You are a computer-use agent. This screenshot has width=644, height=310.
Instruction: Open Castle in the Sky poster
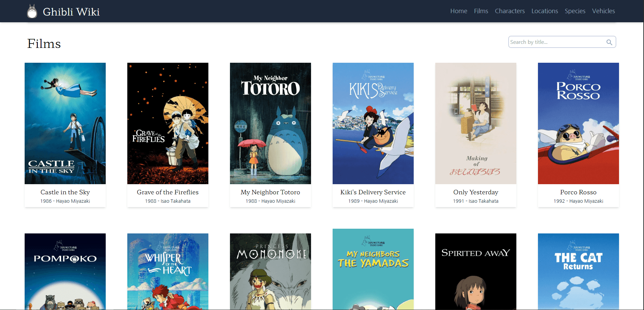(65, 123)
